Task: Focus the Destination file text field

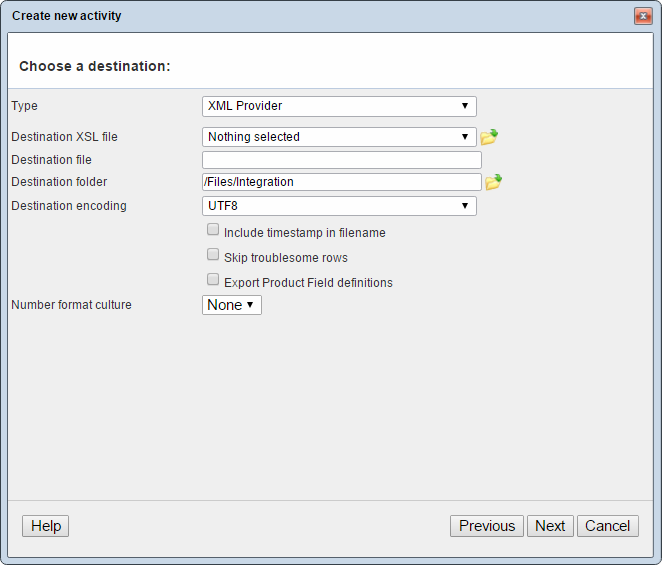Action: tap(341, 160)
